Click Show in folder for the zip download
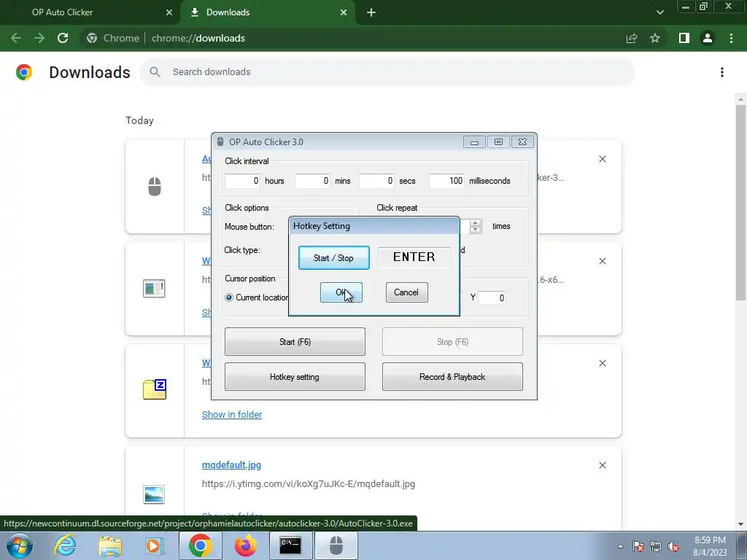 coord(232,414)
